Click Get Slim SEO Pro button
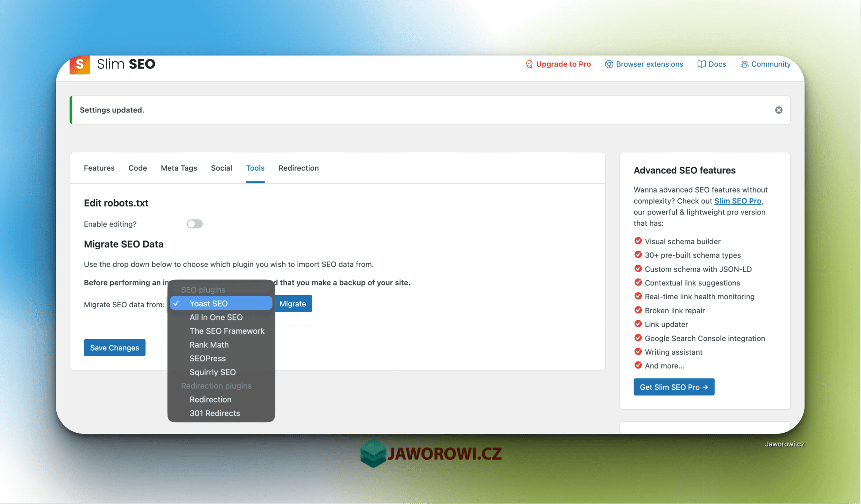 (673, 387)
